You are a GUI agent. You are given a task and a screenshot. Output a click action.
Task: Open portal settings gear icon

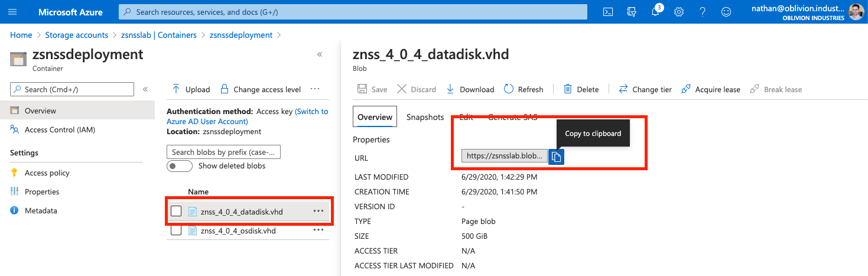(679, 12)
